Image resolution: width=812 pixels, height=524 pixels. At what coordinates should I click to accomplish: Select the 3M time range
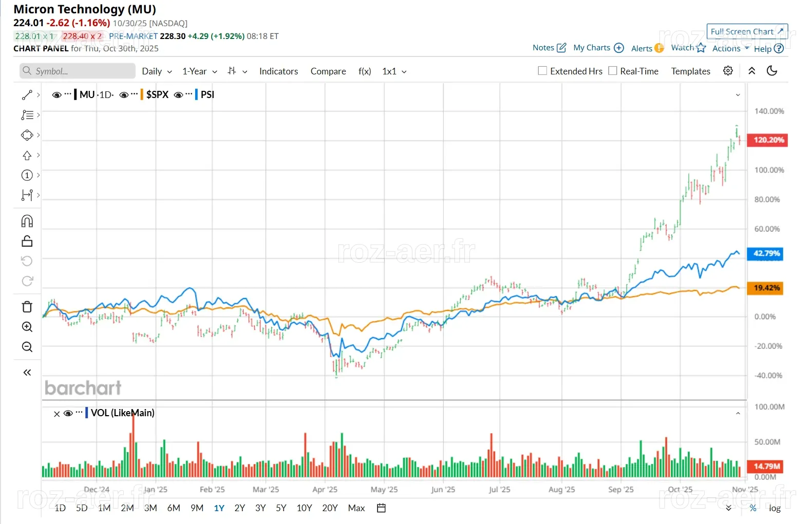[x=150, y=508]
